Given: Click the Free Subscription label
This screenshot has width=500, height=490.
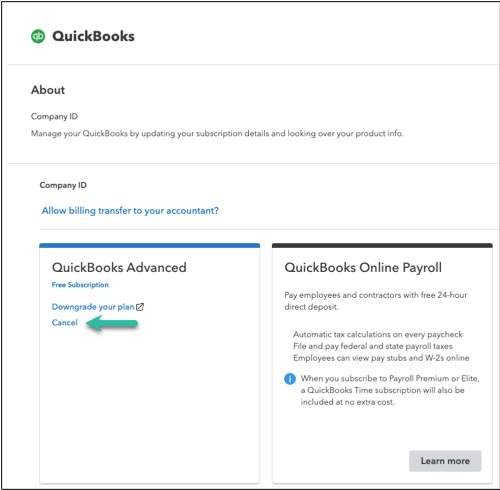Looking at the screenshot, I should tap(80, 285).
